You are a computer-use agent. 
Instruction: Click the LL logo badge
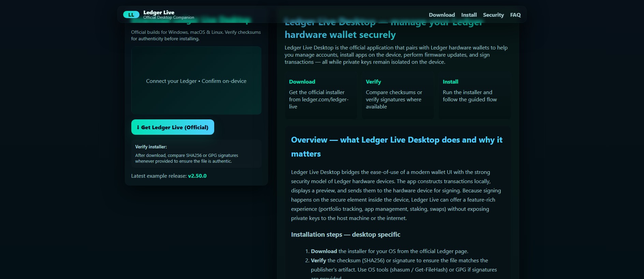[131, 15]
